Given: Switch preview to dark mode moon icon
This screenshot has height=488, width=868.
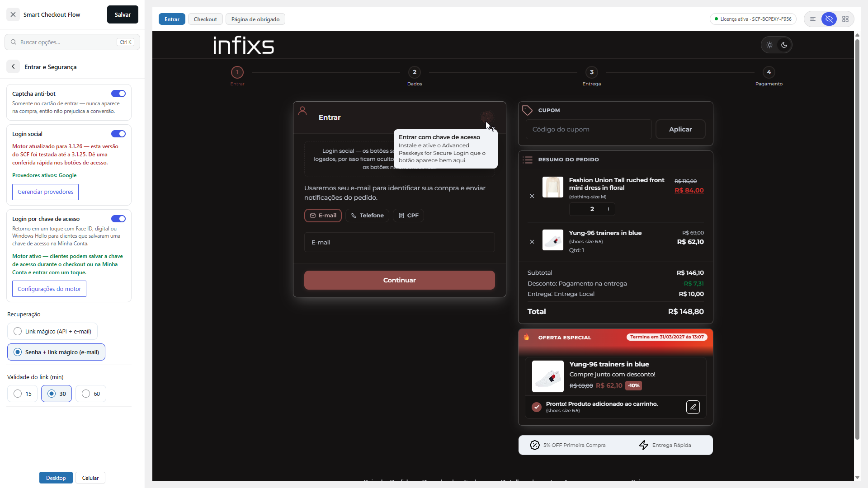Looking at the screenshot, I should point(784,45).
